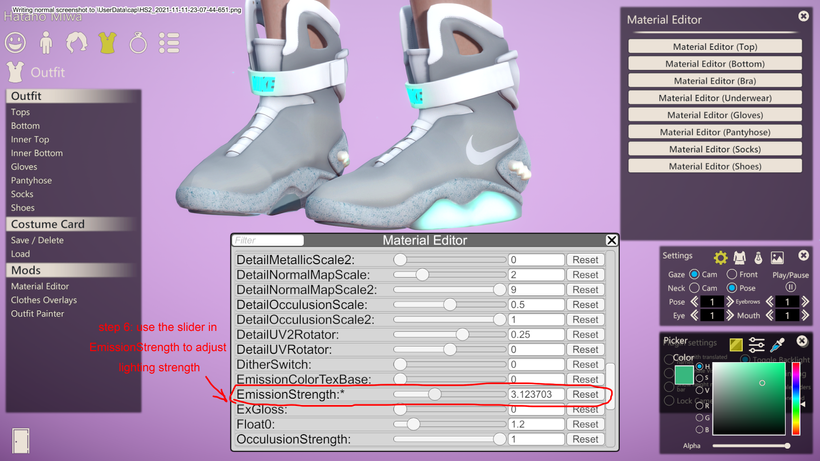Open Material Editor under Mods
This screenshot has height=461, width=820.
(40, 286)
